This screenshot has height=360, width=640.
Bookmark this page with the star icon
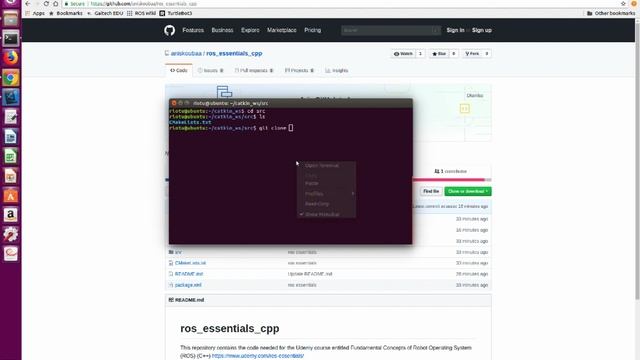coord(623,4)
